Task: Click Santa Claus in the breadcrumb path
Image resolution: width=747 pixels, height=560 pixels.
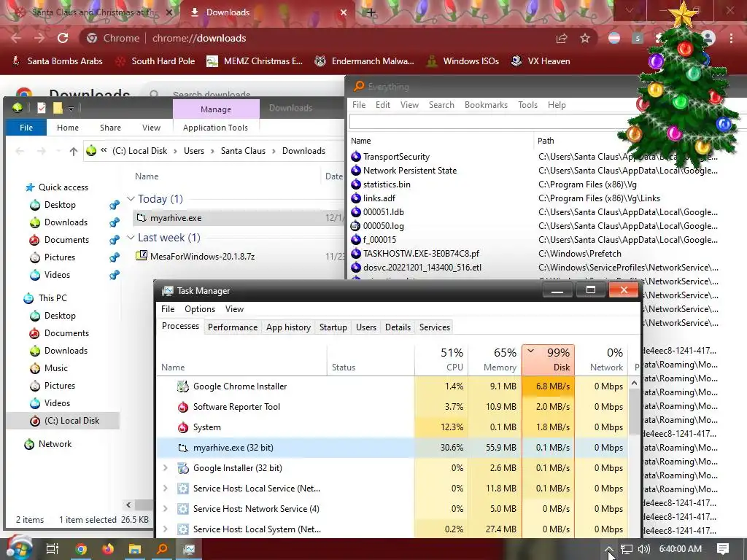Action: [x=243, y=150]
